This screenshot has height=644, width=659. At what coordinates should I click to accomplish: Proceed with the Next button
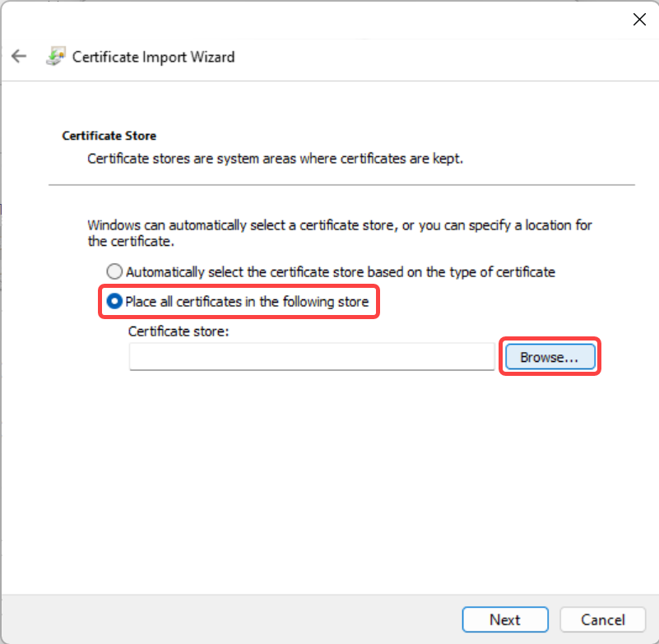[x=505, y=619]
